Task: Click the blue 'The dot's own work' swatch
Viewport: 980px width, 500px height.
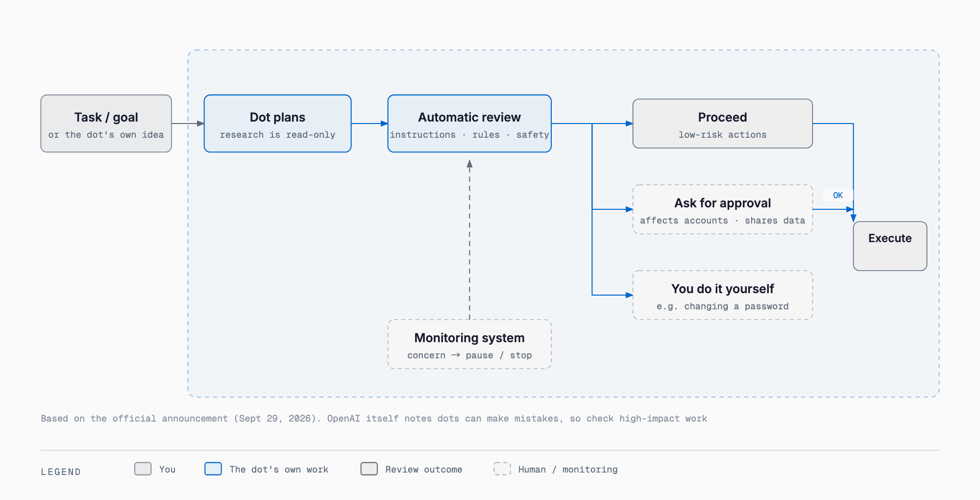Action: click(213, 469)
